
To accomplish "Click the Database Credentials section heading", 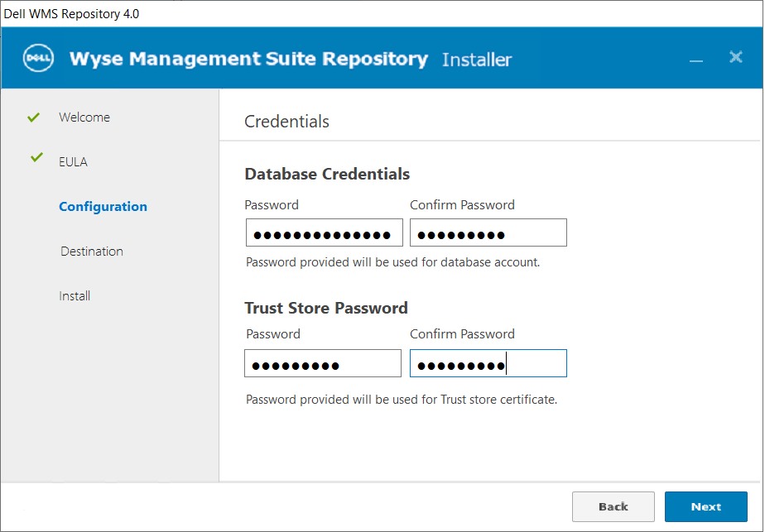I will (327, 174).
